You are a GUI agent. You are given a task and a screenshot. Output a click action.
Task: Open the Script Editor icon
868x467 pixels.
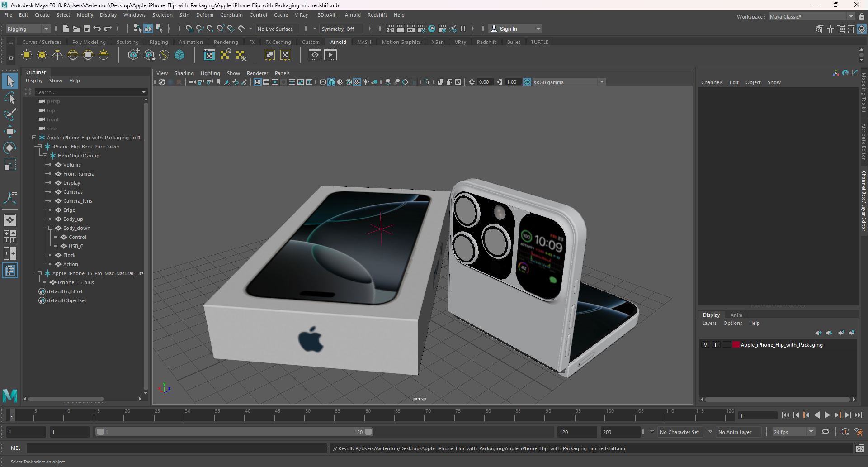click(x=860, y=448)
